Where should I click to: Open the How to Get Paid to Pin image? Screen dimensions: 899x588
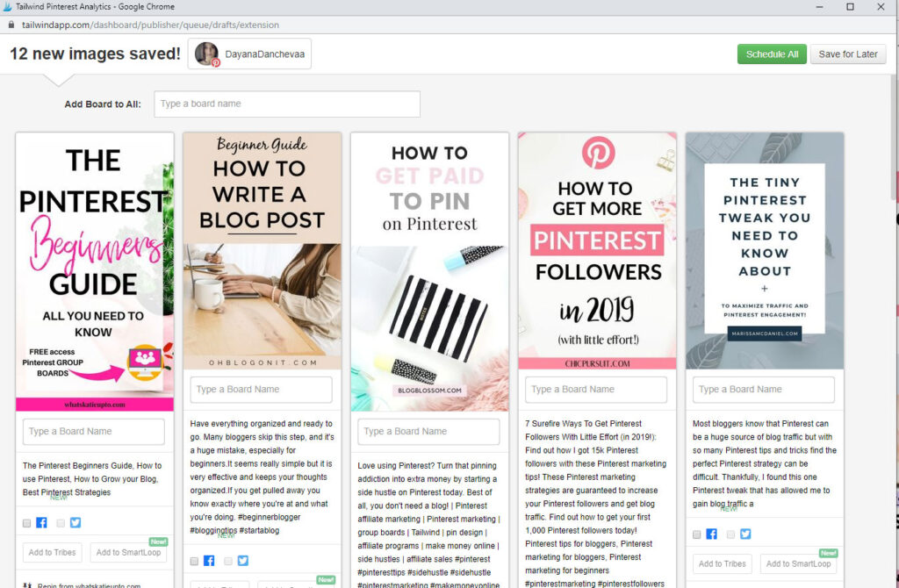click(x=429, y=272)
